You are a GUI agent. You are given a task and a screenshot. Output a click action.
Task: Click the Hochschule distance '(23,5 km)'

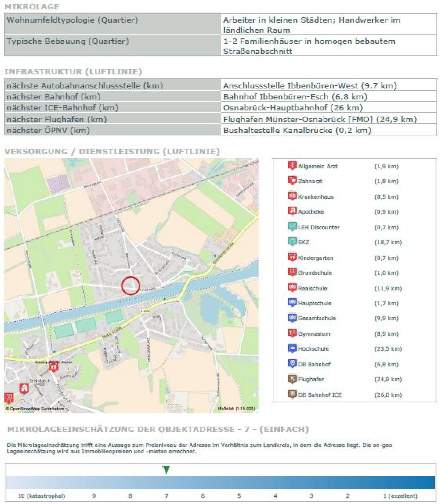pyautogui.click(x=388, y=349)
